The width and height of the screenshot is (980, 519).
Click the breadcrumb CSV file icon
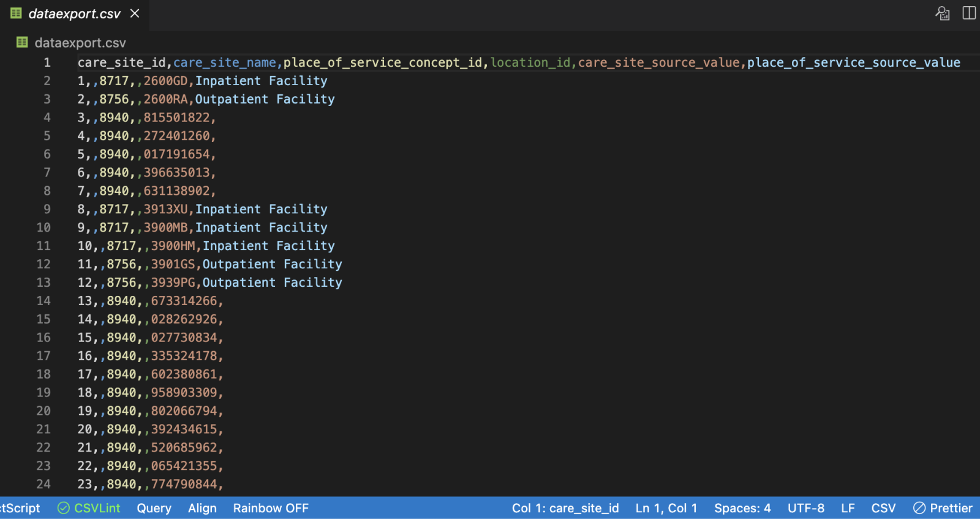point(23,42)
